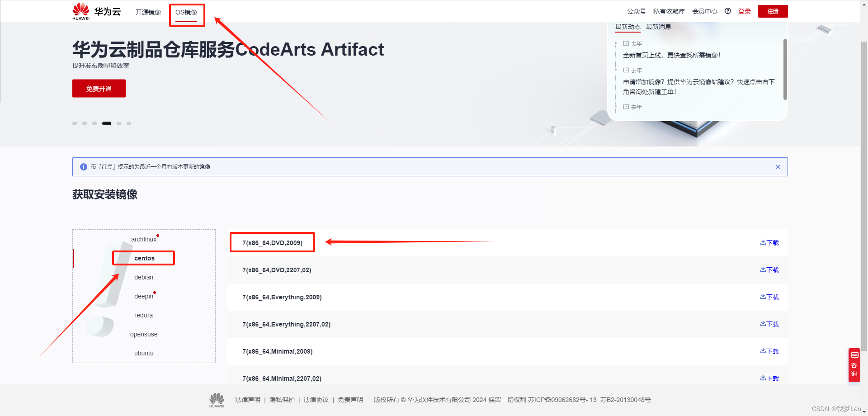Image resolution: width=868 pixels, height=416 pixels.
Task: Switch to the OS镜像 tab
Action: [186, 12]
